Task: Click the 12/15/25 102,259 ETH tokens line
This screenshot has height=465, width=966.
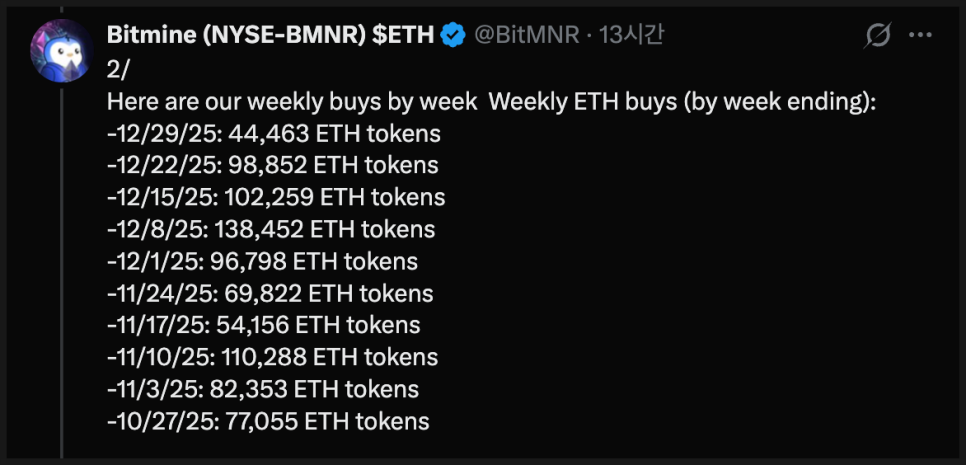Action: coord(275,197)
